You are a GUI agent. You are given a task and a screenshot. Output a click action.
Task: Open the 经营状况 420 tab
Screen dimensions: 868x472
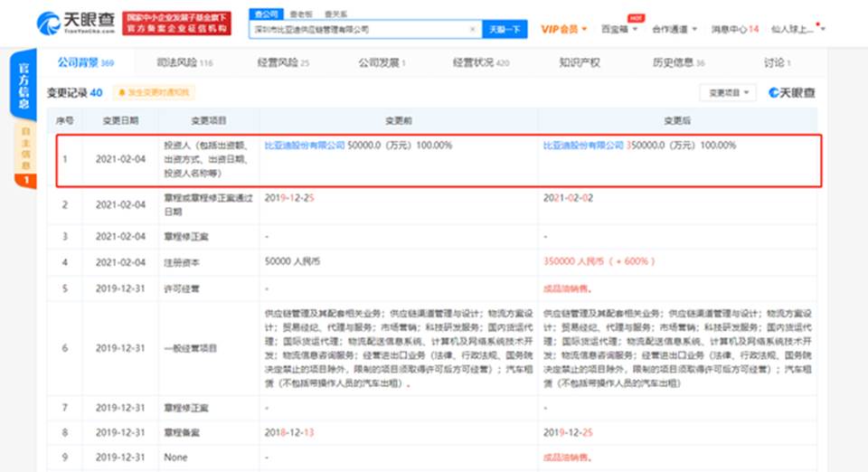(480, 62)
